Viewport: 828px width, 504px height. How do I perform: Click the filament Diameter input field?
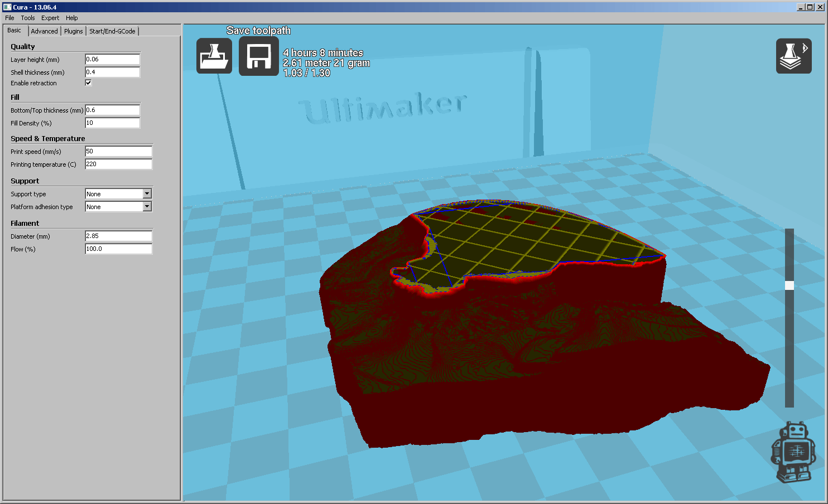[x=118, y=236]
